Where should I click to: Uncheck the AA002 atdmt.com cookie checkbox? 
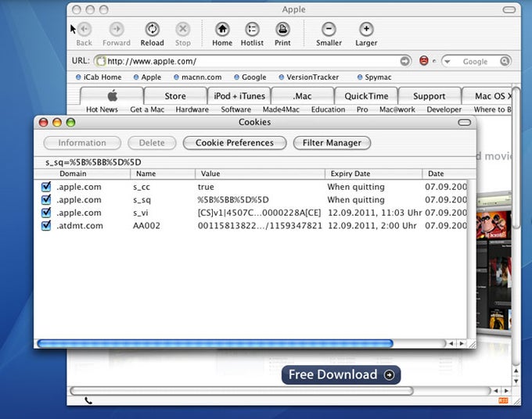[x=46, y=225]
